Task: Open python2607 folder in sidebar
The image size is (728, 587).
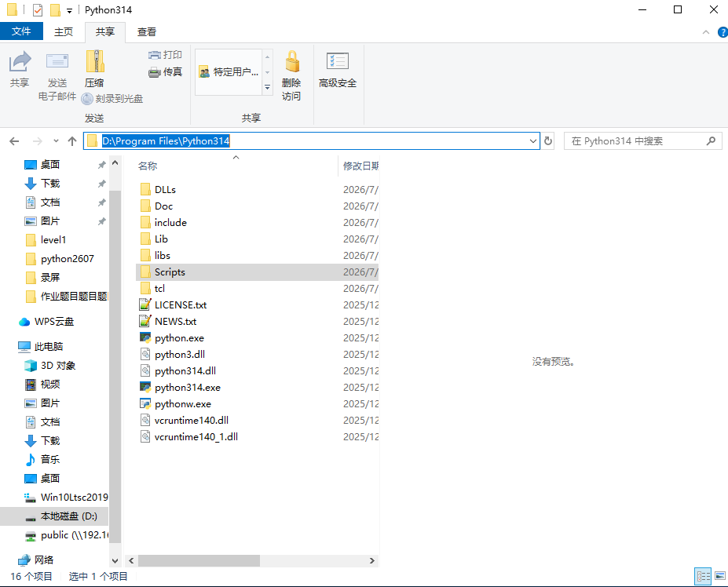Action: coord(68,259)
